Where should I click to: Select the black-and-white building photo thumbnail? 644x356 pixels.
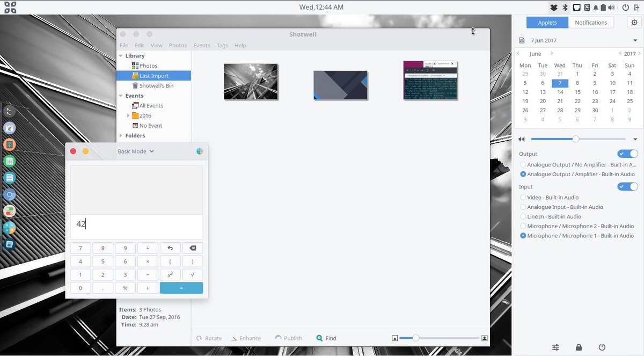[x=251, y=82]
